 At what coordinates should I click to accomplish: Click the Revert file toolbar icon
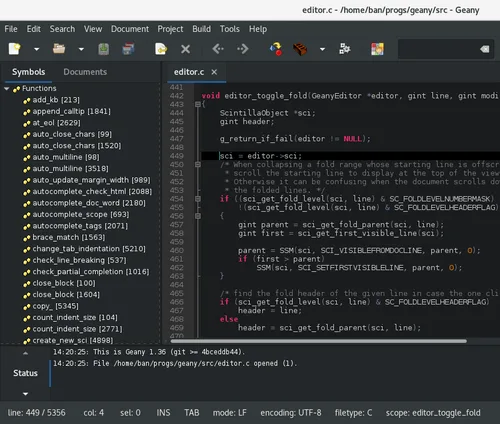coord(161,49)
